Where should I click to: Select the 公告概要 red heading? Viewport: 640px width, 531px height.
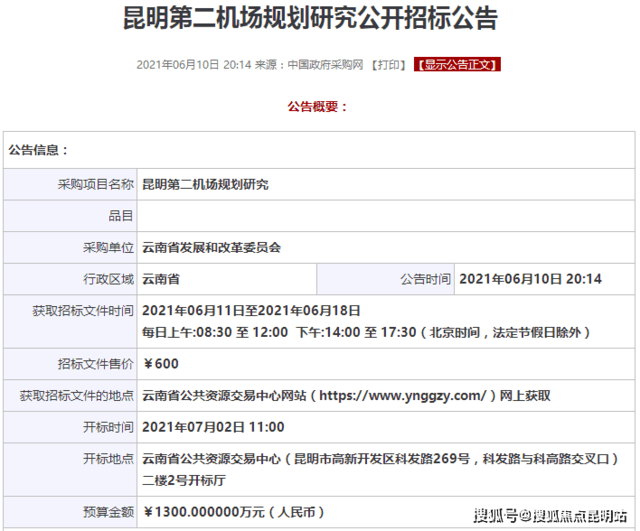tap(318, 107)
